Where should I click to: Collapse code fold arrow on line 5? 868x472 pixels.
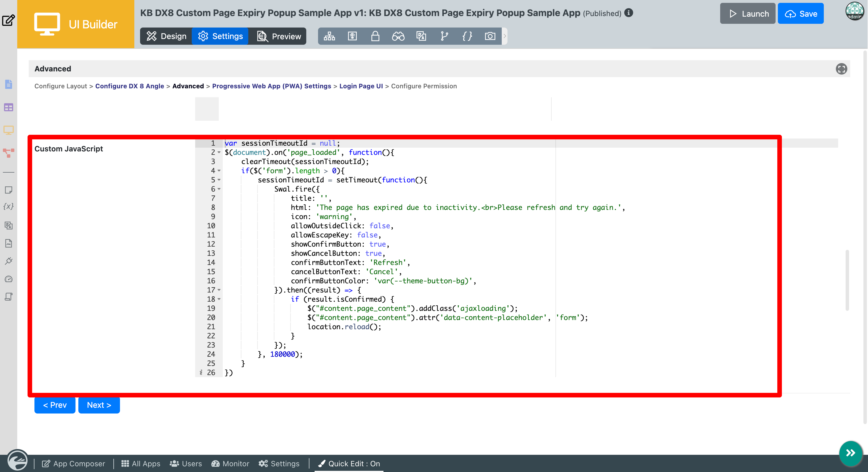[219, 180]
